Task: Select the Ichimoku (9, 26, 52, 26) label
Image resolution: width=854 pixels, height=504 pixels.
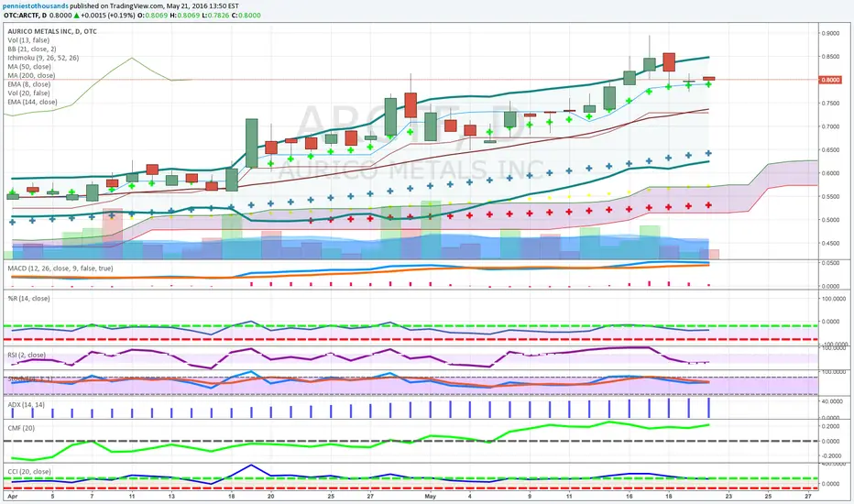Action: (x=43, y=58)
